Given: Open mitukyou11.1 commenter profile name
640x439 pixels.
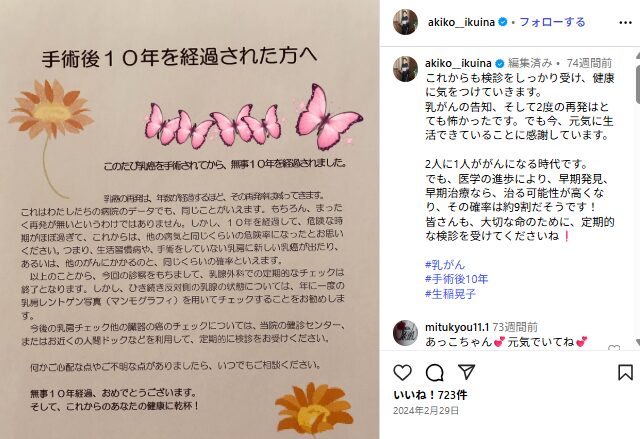Looking at the screenshot, I should [457, 327].
